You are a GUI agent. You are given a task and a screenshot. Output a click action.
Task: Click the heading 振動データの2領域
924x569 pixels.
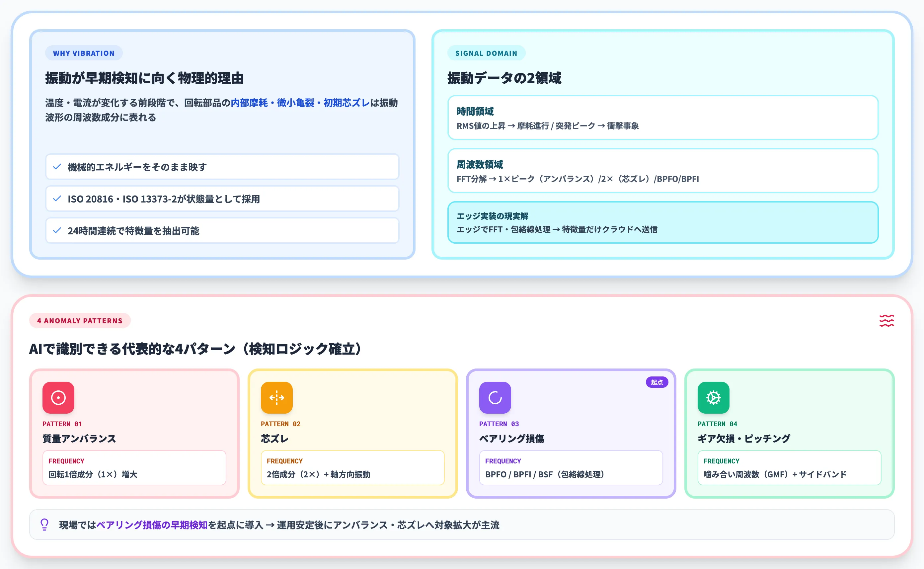[504, 78]
